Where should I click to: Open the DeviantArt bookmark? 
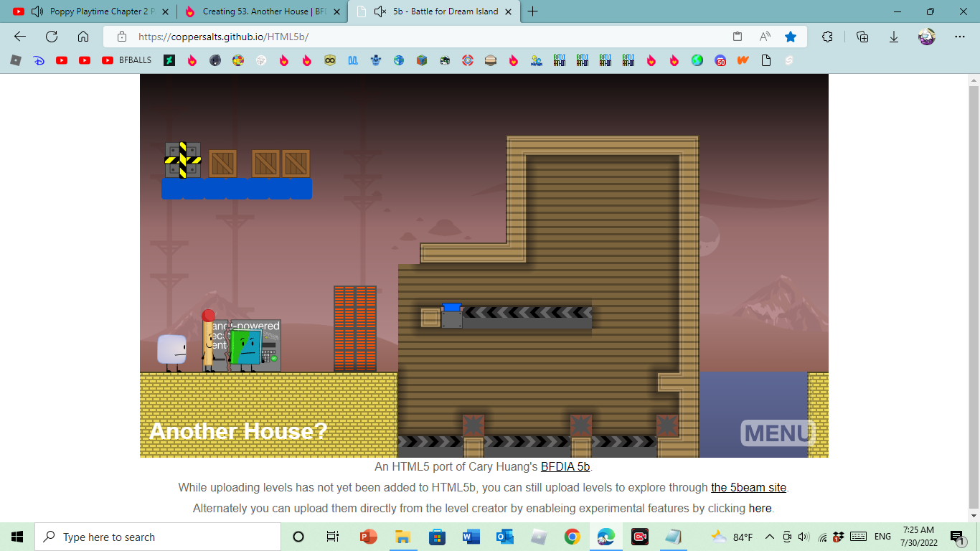169,60
